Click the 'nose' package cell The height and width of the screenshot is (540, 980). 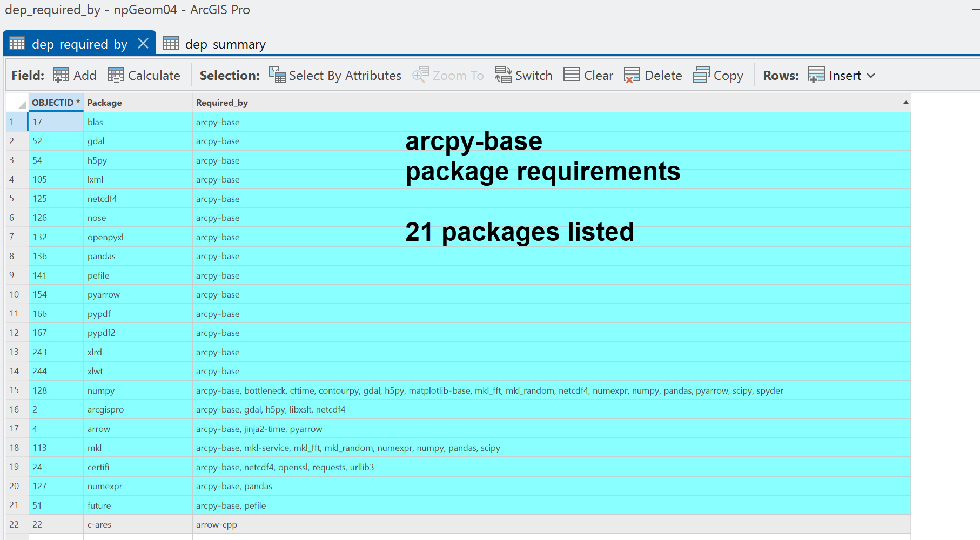pyautogui.click(x=138, y=218)
